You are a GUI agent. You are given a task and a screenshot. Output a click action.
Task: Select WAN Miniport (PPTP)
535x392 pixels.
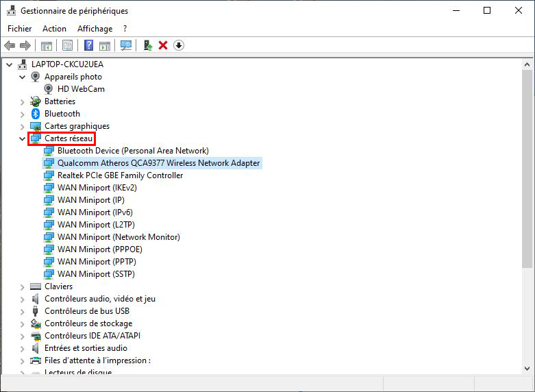click(x=97, y=262)
